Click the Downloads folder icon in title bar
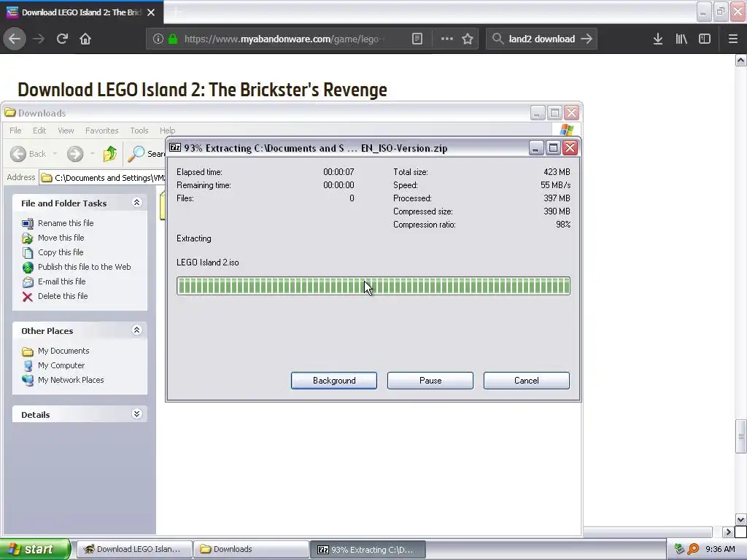747x560 pixels. [x=10, y=113]
